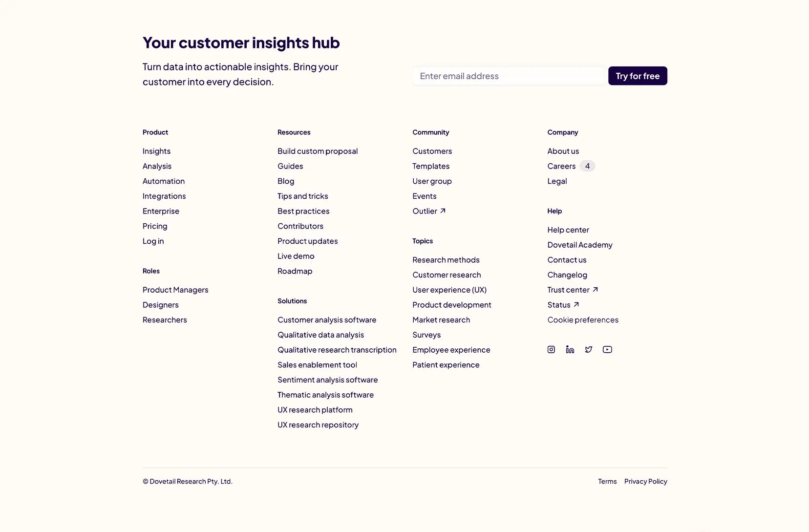Open the Live demo link
This screenshot has height=532, width=809.
(x=296, y=256)
